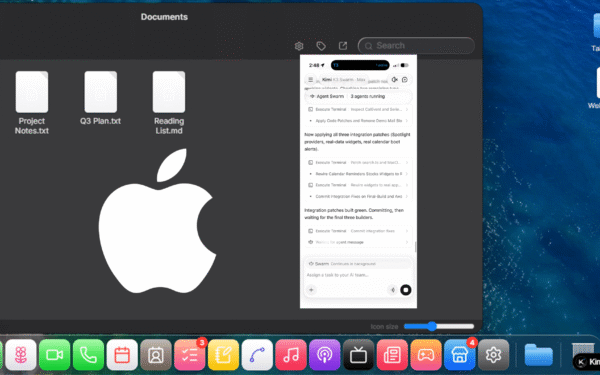Open the hamburger menu in Kimi app

click(311, 80)
